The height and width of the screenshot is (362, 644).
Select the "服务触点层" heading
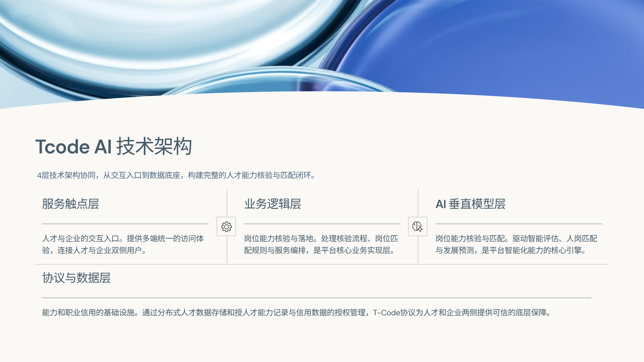click(71, 204)
